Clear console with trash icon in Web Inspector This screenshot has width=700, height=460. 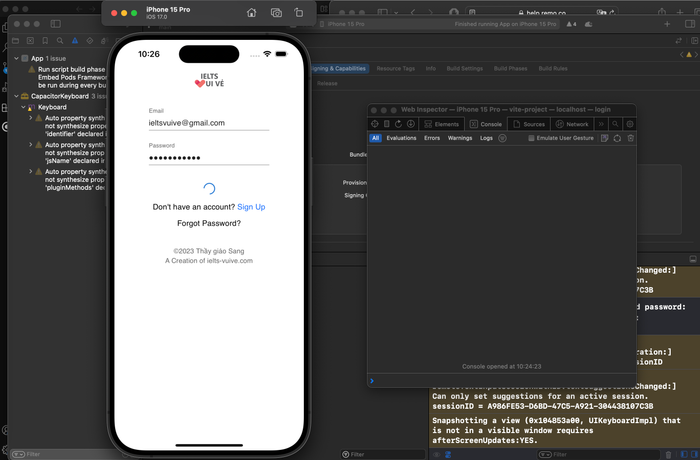(631, 138)
